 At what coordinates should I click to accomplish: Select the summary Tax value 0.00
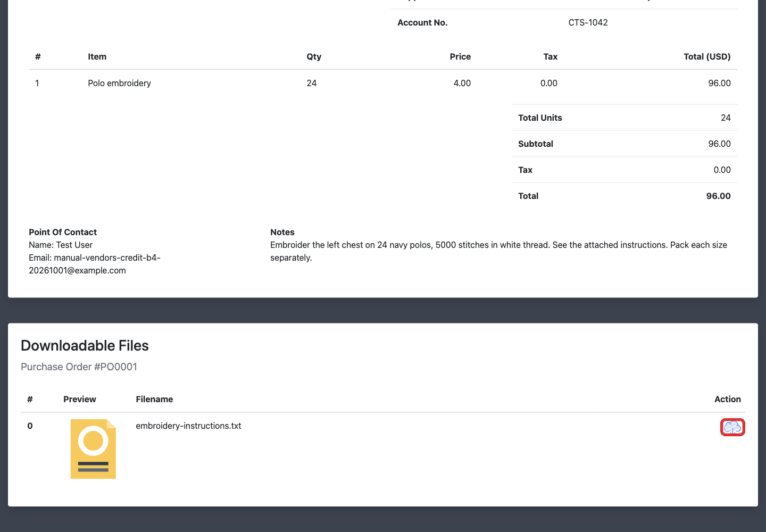coord(722,170)
